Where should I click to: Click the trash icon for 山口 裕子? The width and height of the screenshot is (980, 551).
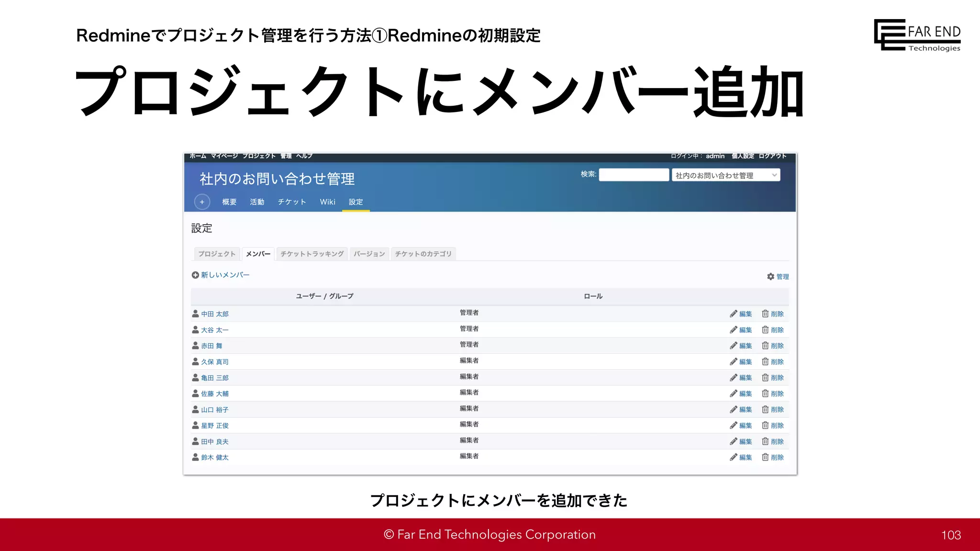click(765, 409)
